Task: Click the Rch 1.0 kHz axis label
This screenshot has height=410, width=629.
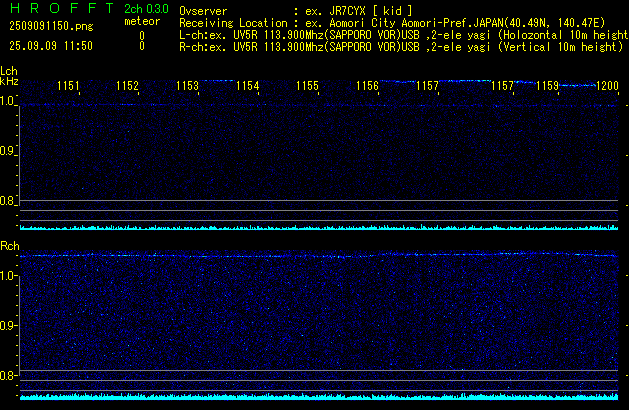Action: 7,276
